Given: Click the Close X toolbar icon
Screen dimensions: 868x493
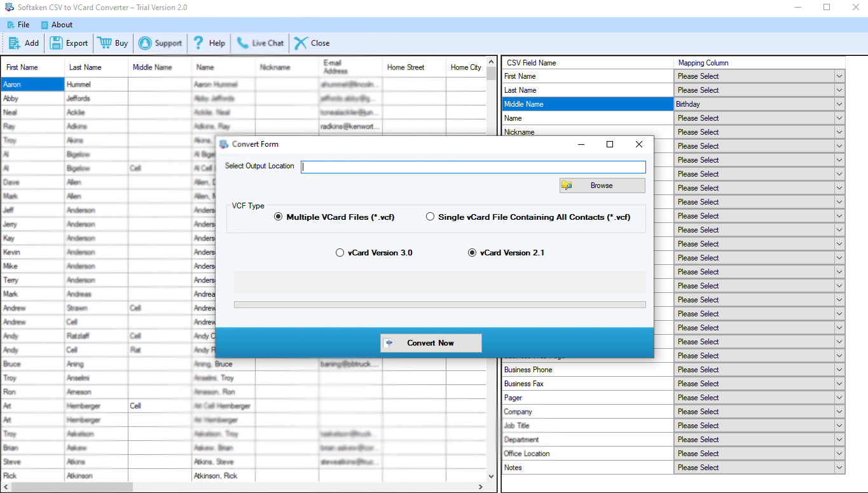Looking at the screenshot, I should coord(300,43).
